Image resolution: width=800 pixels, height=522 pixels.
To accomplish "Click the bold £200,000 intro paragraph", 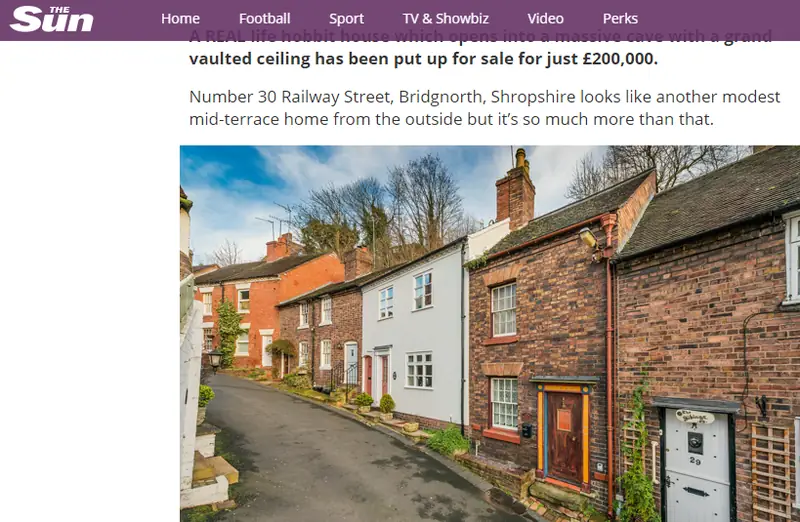I will [x=480, y=47].
